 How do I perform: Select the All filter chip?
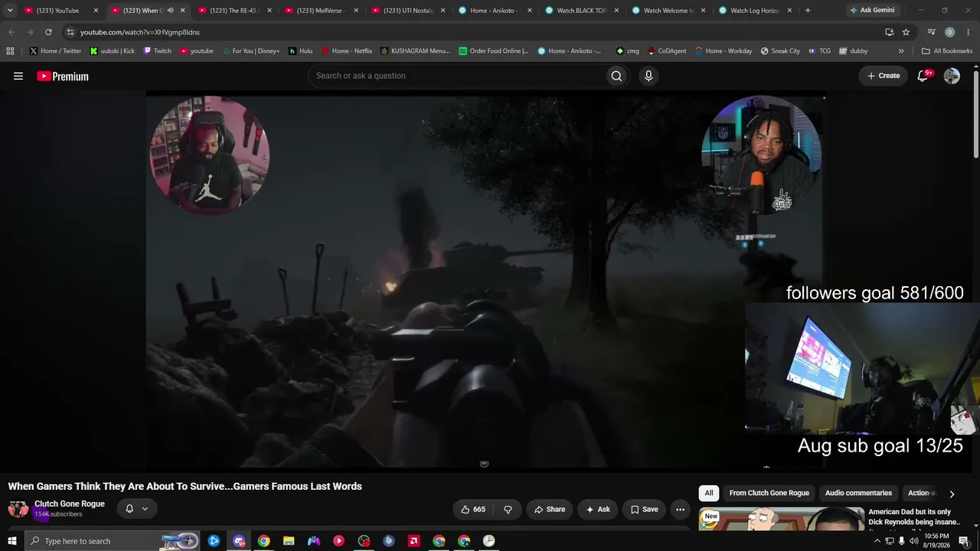pyautogui.click(x=709, y=494)
